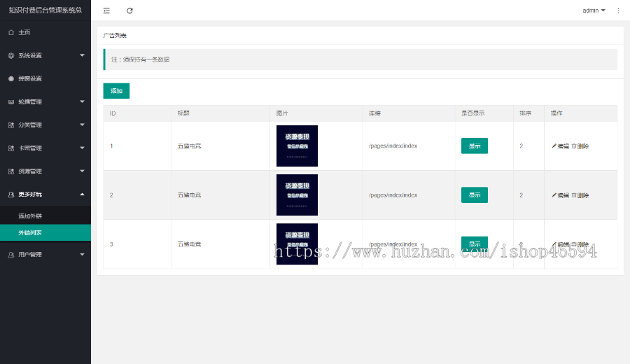This screenshot has height=364, width=630.
Task: Click the round dot icon for 弹窗设置
Action: (x=11, y=78)
